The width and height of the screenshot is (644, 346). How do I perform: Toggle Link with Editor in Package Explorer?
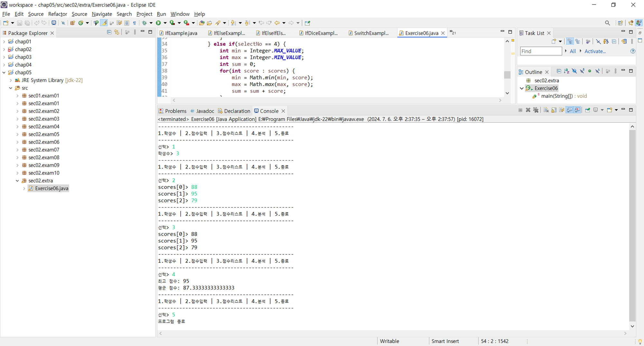pyautogui.click(x=117, y=32)
